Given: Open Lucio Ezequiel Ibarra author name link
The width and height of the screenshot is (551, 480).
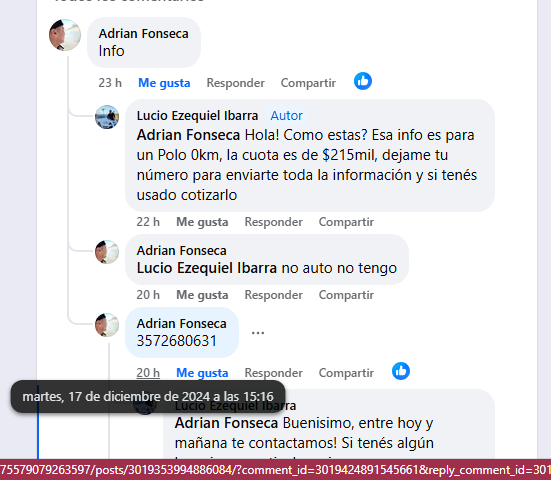Looking at the screenshot, I should (x=197, y=116).
